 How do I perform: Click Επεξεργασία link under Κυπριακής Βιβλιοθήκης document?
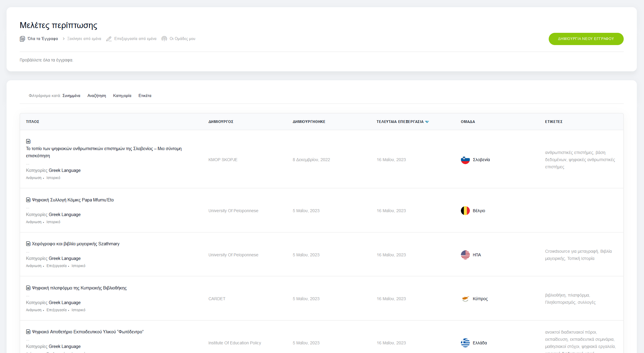pos(56,310)
